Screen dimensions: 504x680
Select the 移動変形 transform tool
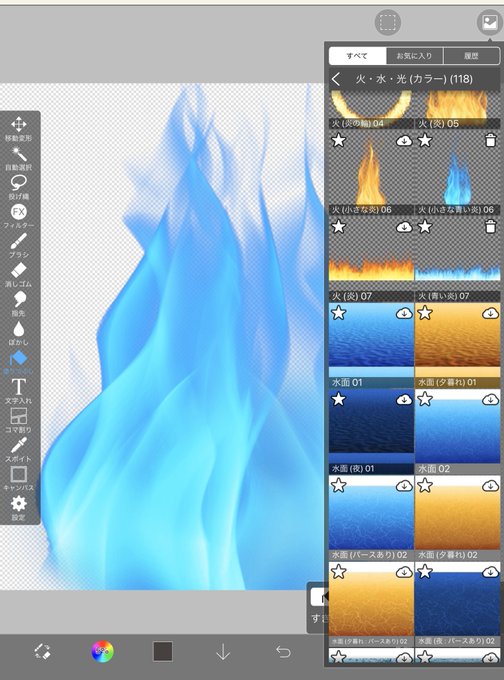(18, 129)
